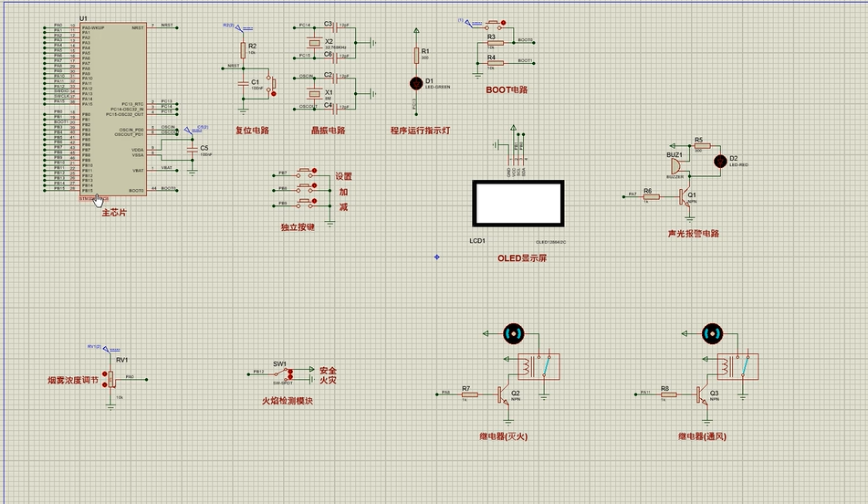The image size is (868, 504).
Task: Select the OLED display LCD1 screen
Action: click(x=518, y=204)
